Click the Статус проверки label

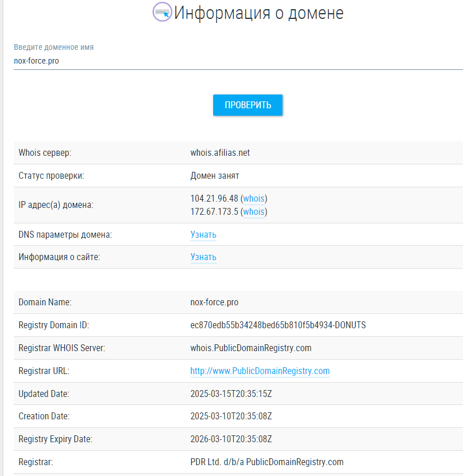[52, 176]
